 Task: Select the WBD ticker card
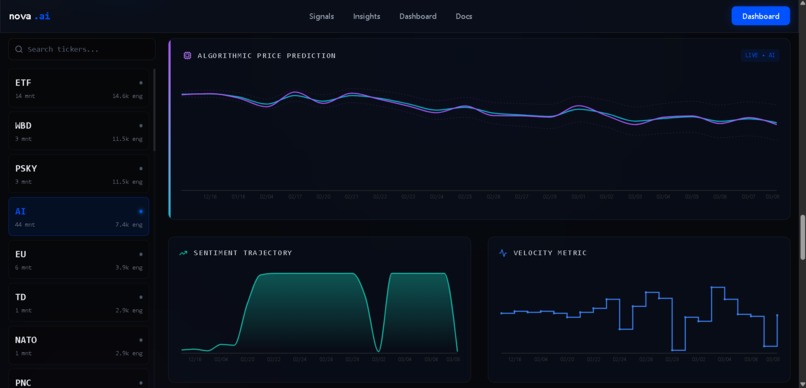[x=79, y=131]
